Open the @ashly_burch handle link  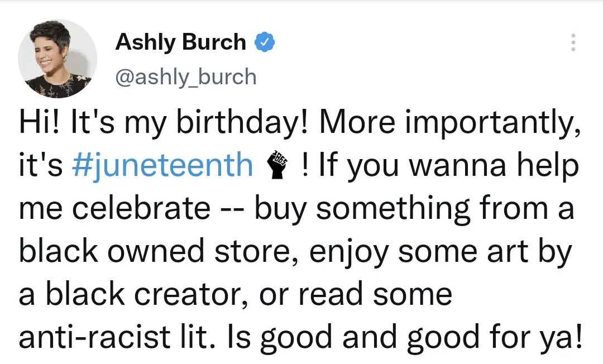click(185, 76)
